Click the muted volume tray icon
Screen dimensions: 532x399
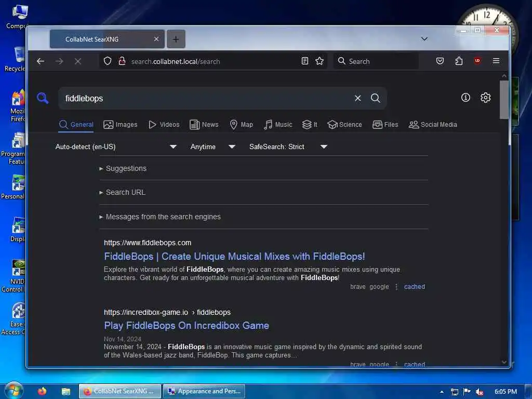(x=480, y=392)
